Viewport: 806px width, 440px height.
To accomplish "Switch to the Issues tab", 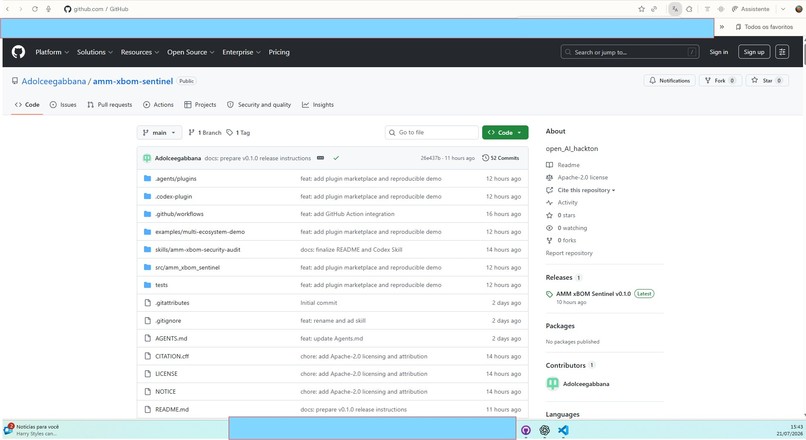I will pyautogui.click(x=63, y=104).
